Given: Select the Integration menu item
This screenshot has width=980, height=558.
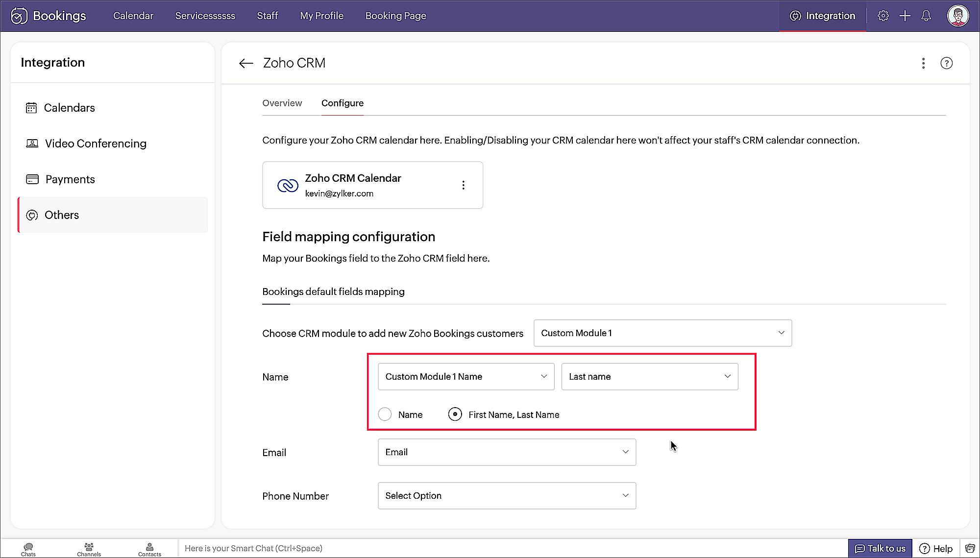Looking at the screenshot, I should (x=823, y=16).
